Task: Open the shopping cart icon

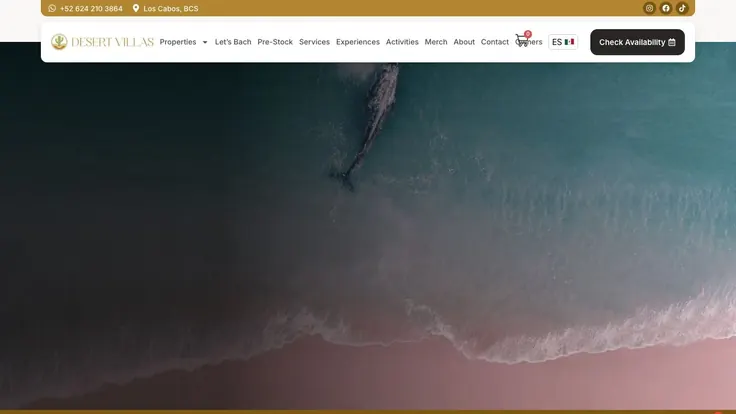Action: point(522,40)
